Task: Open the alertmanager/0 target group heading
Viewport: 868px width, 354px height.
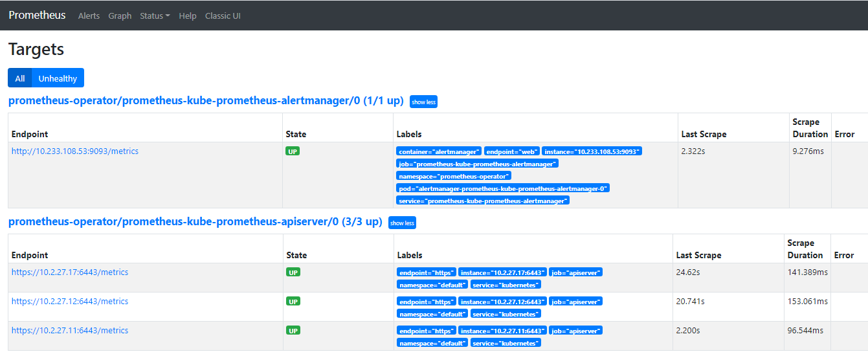Action: click(x=206, y=101)
